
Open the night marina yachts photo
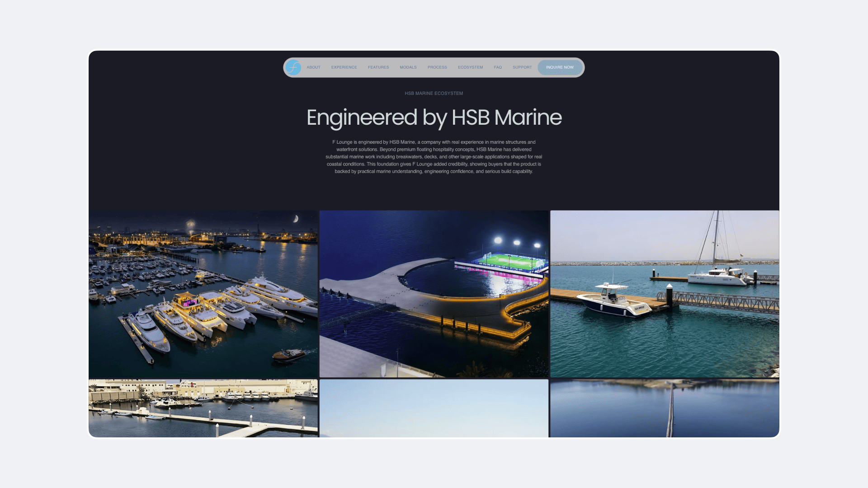(x=203, y=294)
